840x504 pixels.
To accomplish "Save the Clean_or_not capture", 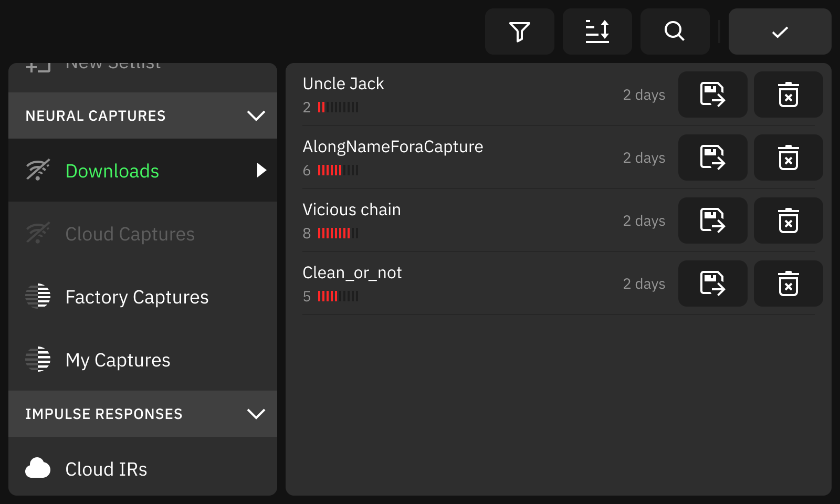I will pyautogui.click(x=712, y=283).
